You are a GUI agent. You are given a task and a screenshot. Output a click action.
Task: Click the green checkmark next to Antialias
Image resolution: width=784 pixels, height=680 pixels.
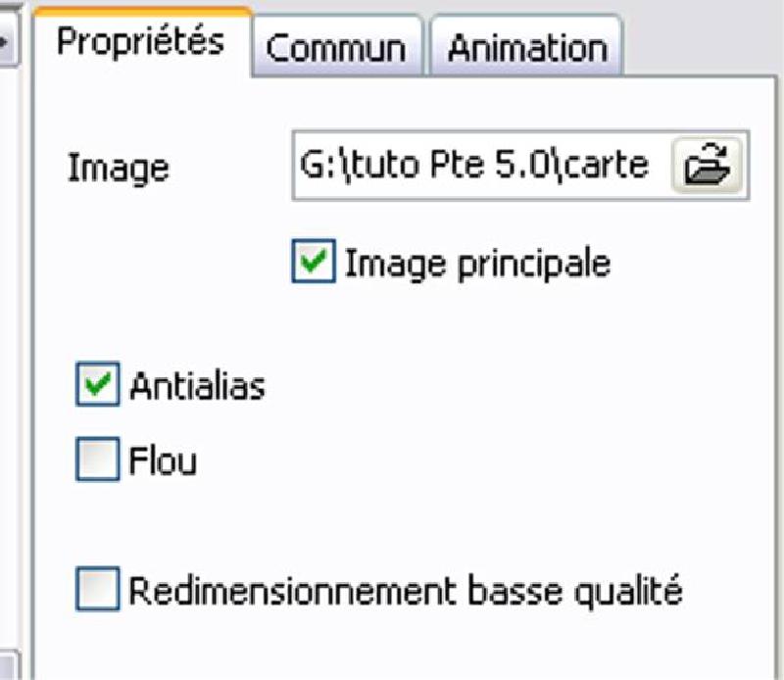tap(97, 383)
